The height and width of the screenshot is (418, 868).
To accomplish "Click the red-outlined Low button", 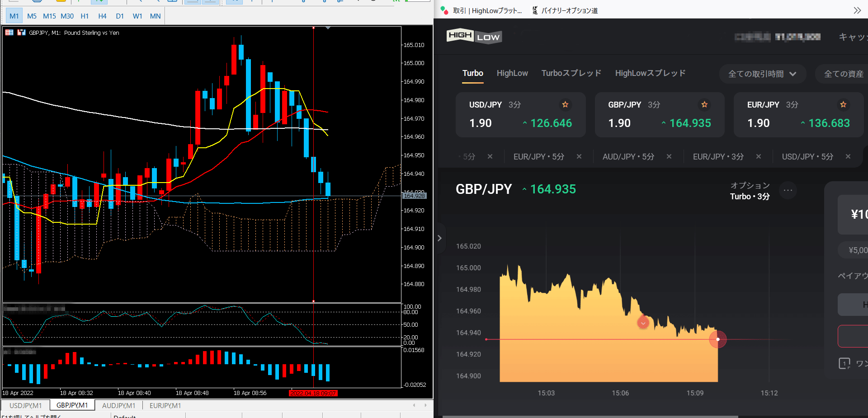I will point(853,336).
